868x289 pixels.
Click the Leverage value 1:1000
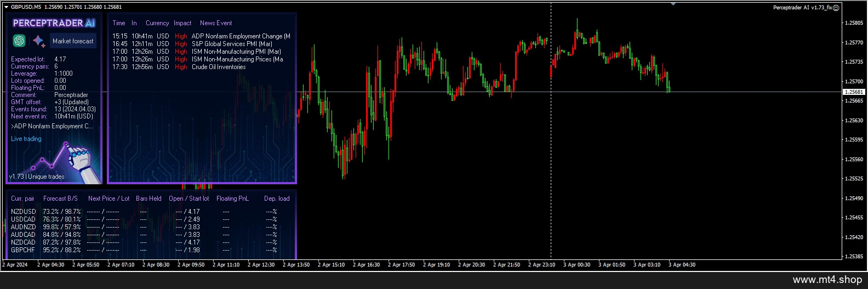pos(64,73)
